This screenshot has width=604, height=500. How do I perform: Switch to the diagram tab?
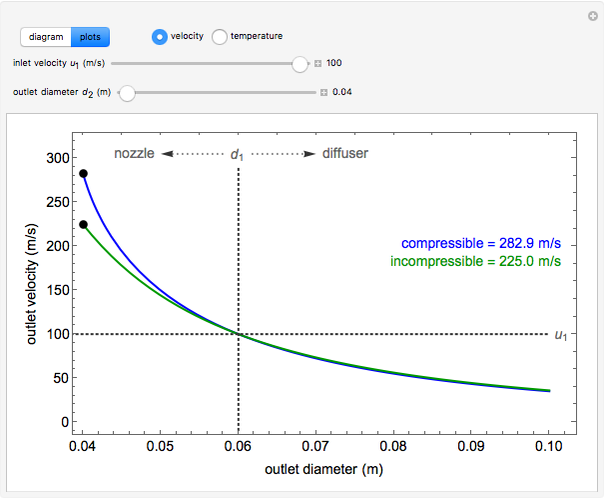pos(46,37)
